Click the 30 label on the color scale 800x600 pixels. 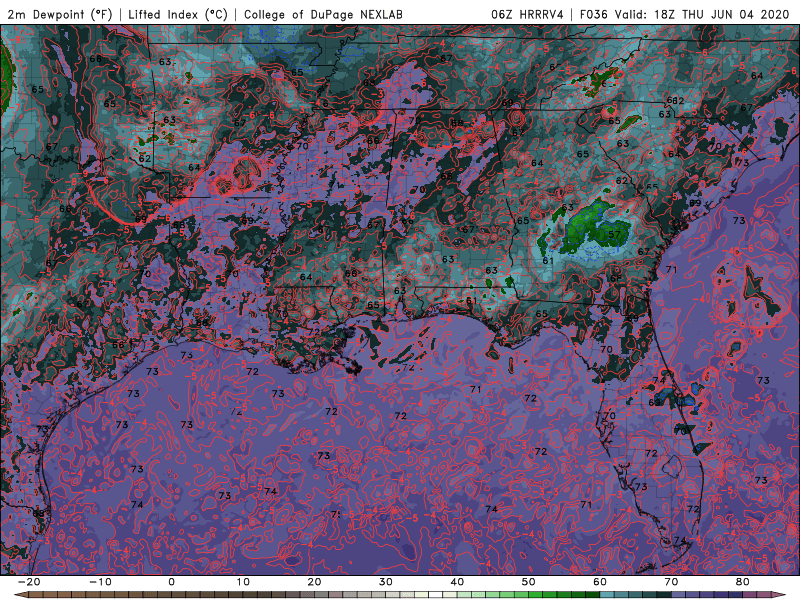pyautogui.click(x=386, y=582)
